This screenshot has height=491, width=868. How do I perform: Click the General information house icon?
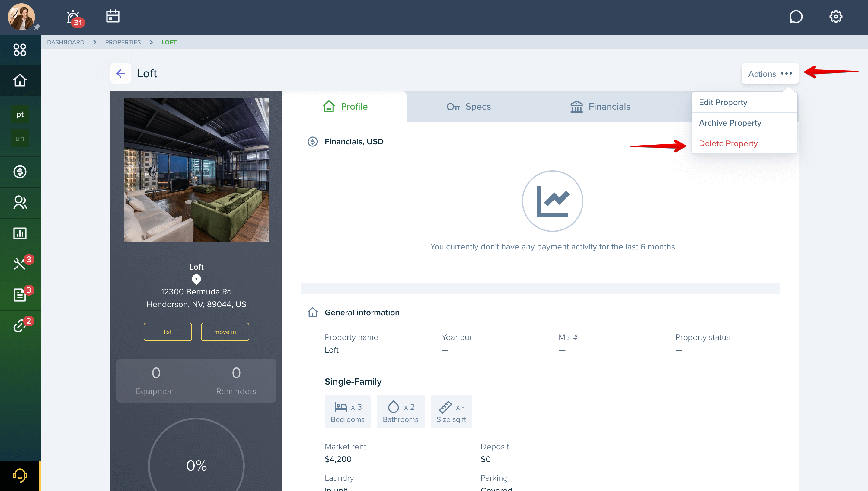coord(313,312)
